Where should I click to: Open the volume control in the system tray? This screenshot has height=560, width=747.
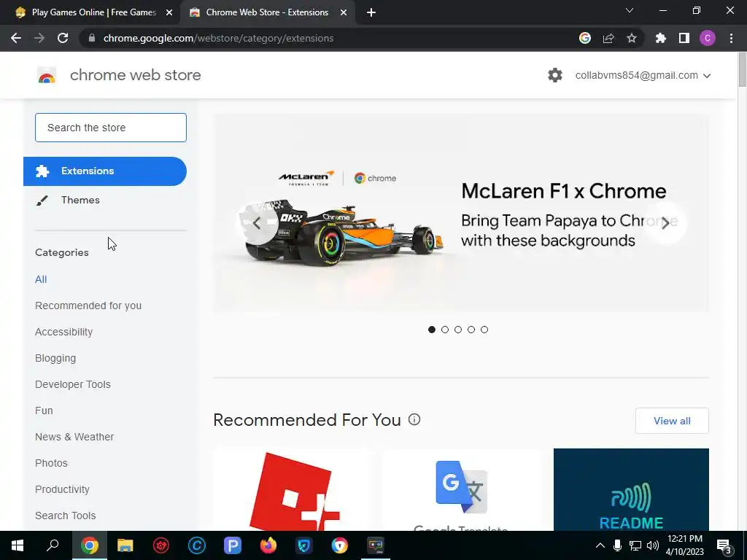[653, 545]
